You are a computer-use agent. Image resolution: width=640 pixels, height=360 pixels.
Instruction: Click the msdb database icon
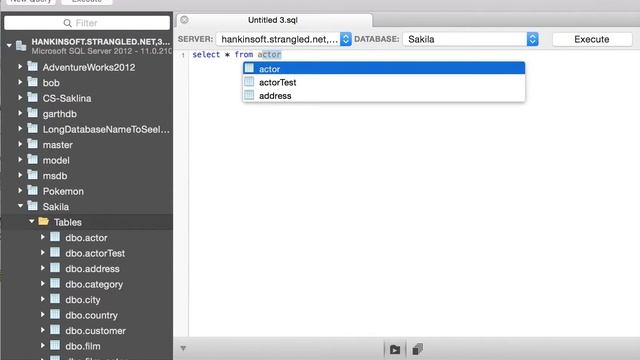(x=33, y=175)
